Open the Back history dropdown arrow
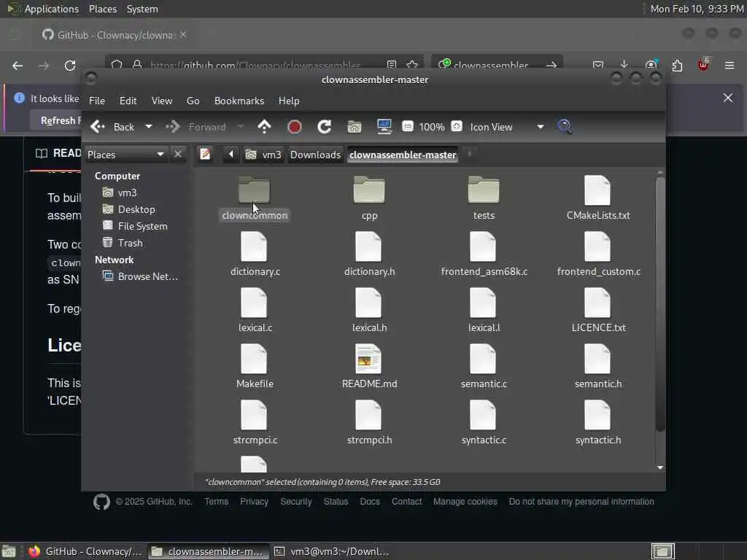The height and width of the screenshot is (560, 747). (x=149, y=127)
